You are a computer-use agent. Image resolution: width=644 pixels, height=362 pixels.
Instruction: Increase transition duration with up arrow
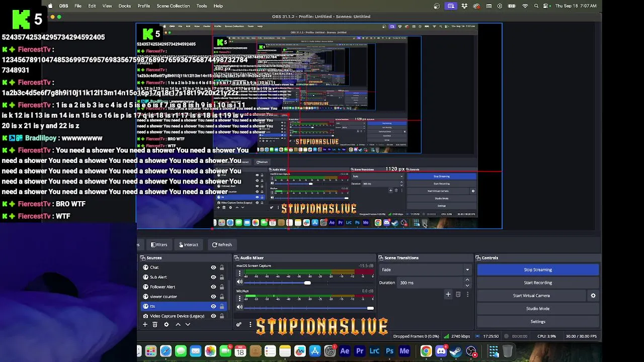467,280
